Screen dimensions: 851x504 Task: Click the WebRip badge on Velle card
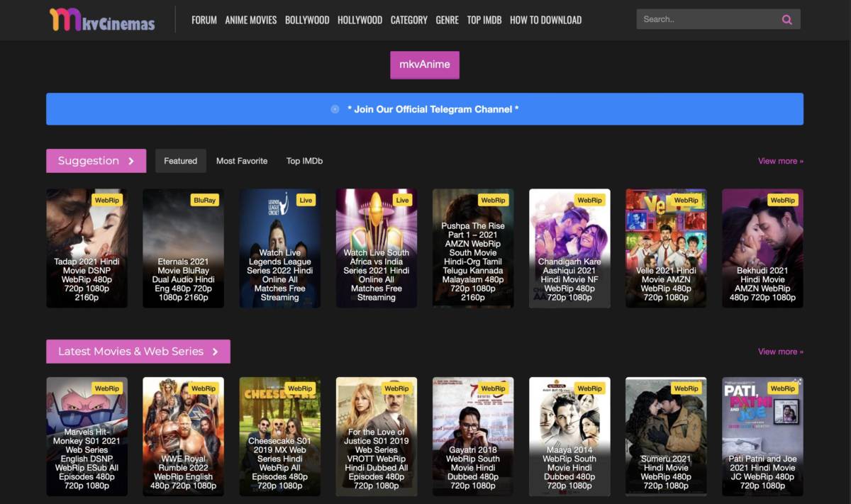click(x=686, y=200)
